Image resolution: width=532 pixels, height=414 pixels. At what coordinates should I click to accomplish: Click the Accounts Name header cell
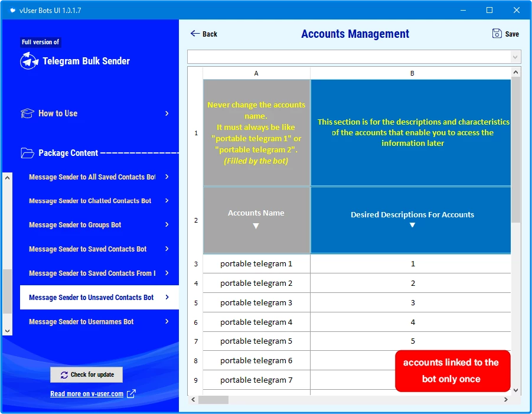point(256,220)
